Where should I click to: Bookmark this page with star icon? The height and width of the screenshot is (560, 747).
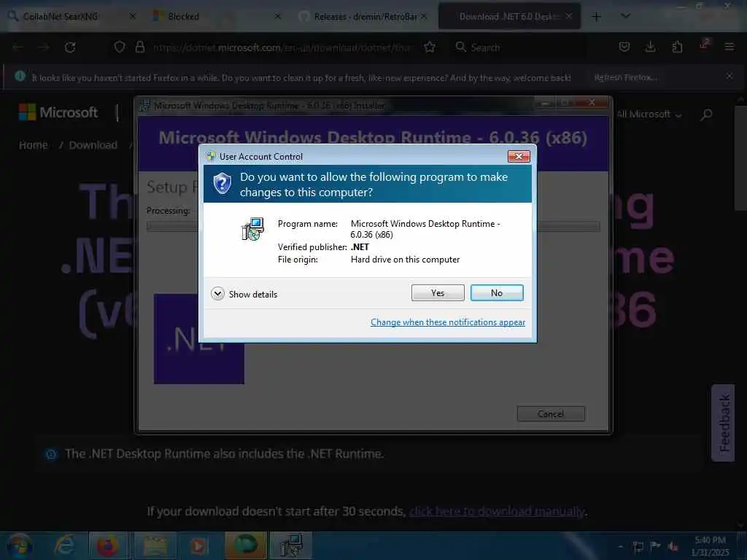coord(430,47)
